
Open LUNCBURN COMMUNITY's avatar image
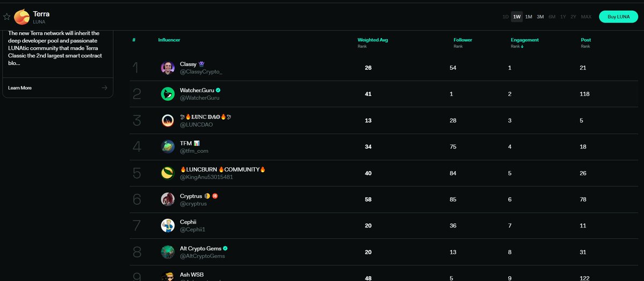(x=168, y=173)
